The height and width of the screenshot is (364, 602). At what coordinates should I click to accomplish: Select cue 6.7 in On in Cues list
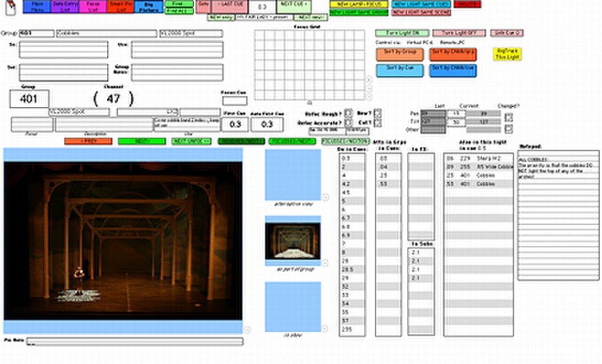[352, 218]
